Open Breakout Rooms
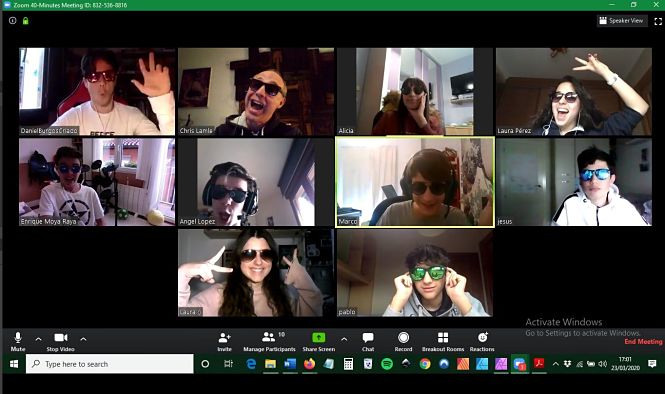 tap(443, 341)
